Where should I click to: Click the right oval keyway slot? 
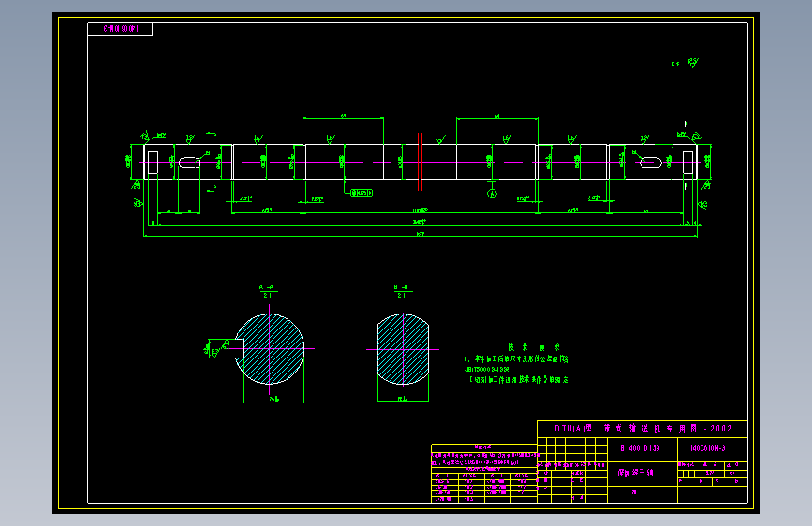pyautogui.click(x=650, y=163)
